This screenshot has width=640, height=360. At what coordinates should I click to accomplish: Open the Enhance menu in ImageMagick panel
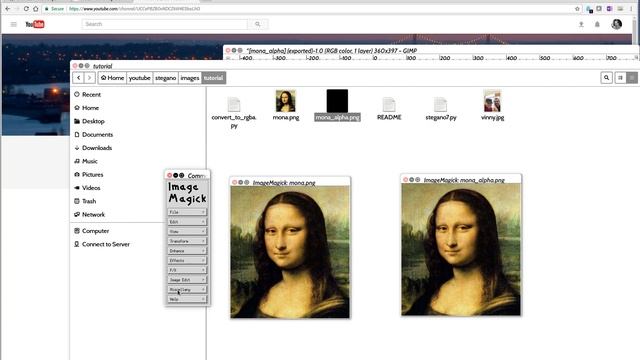(187, 251)
